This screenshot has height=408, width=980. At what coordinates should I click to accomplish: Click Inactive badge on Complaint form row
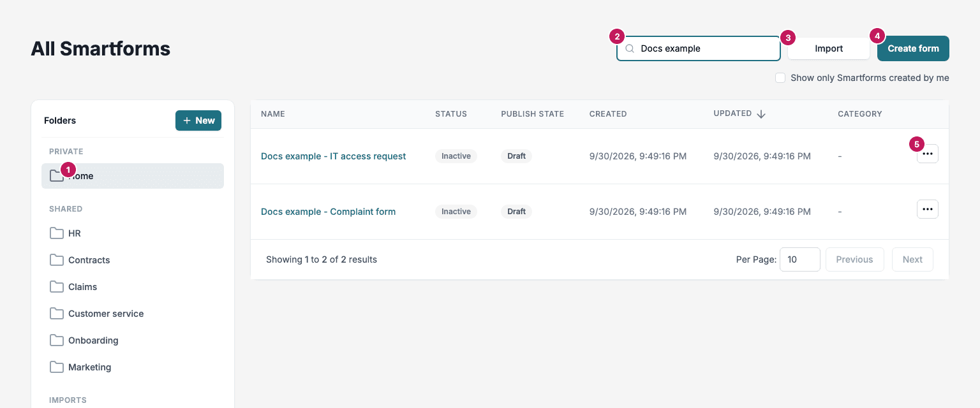click(x=456, y=212)
